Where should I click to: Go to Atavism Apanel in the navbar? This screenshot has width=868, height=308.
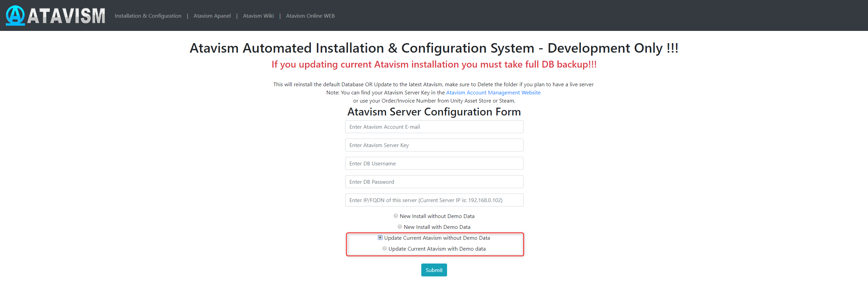point(212,16)
